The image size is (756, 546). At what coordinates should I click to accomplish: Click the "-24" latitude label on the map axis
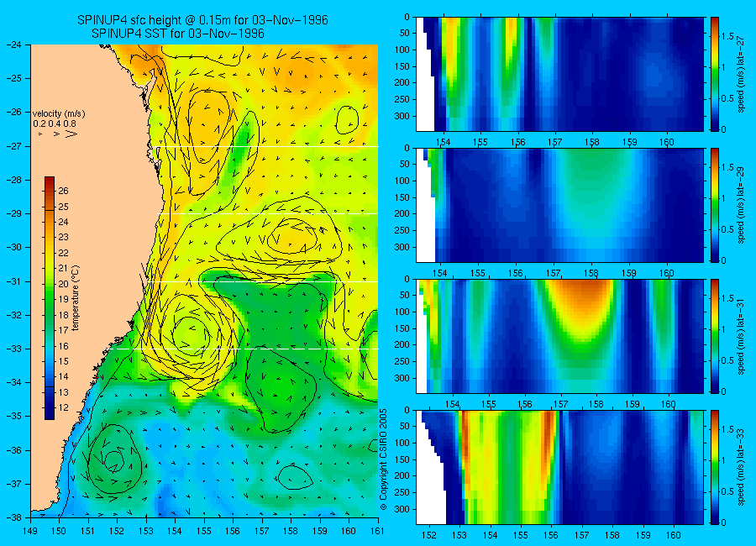click(14, 45)
